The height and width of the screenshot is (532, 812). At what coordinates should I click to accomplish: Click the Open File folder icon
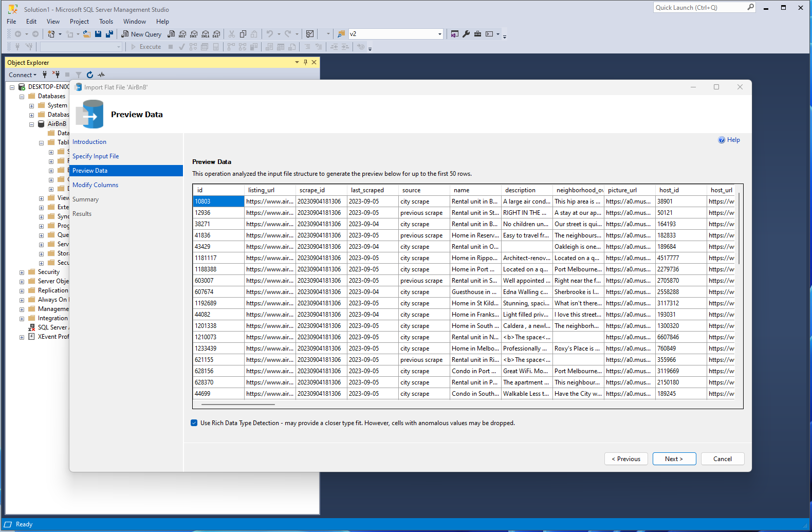point(87,34)
